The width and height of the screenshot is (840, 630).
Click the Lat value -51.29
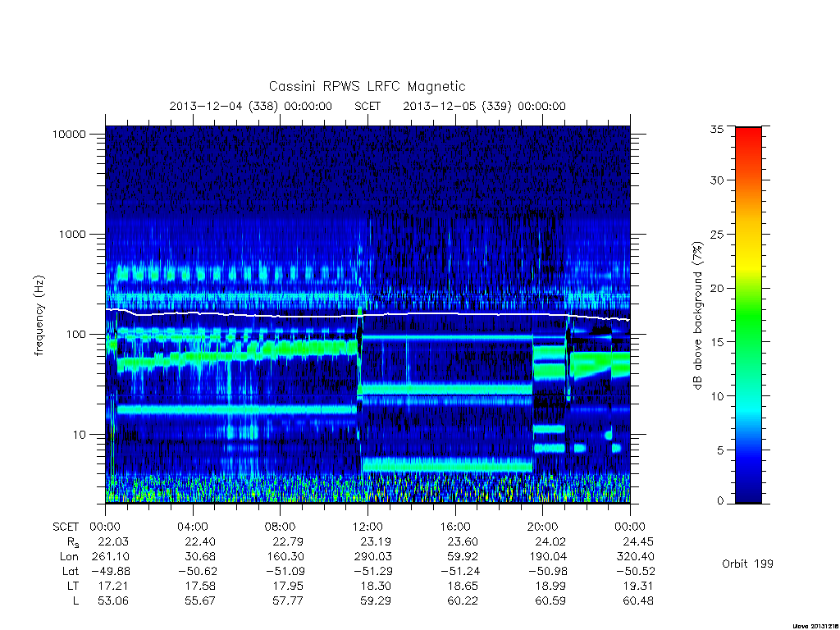pyautogui.click(x=372, y=572)
